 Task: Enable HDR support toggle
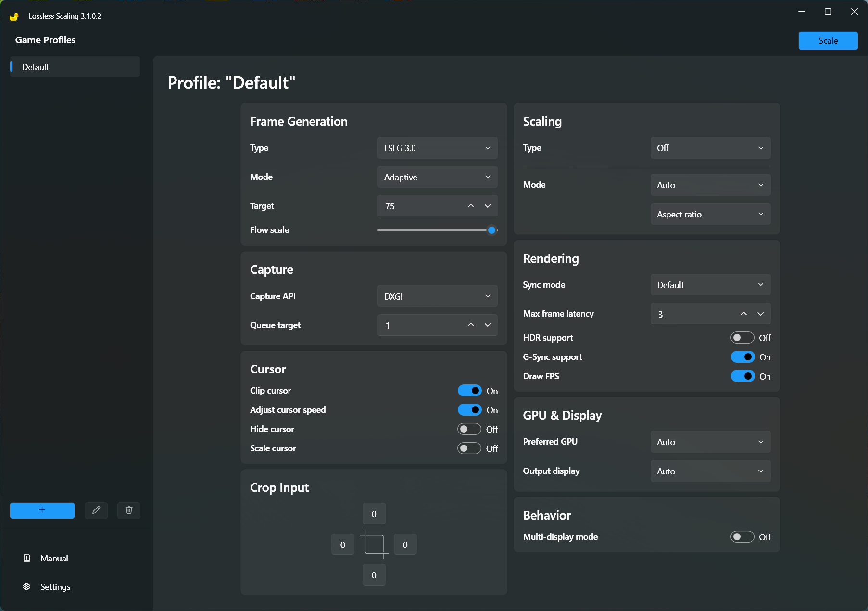coord(742,338)
